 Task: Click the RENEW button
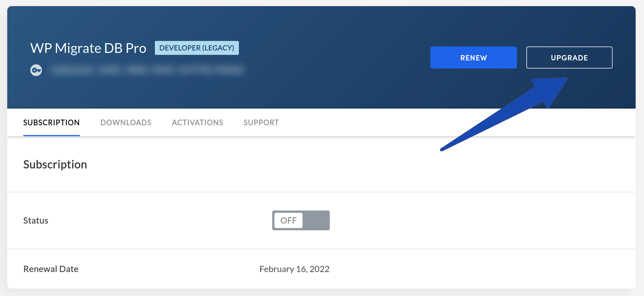pyautogui.click(x=474, y=58)
